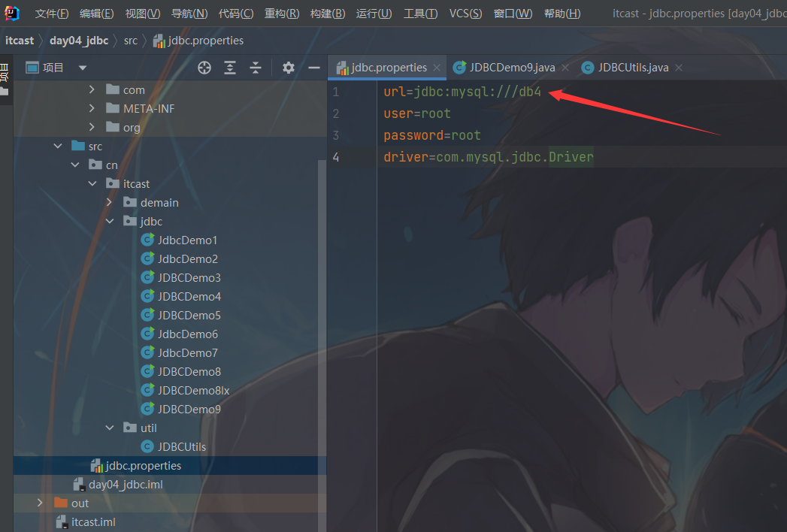Click the user=root line
The width and height of the screenshot is (787, 532).
(x=417, y=113)
